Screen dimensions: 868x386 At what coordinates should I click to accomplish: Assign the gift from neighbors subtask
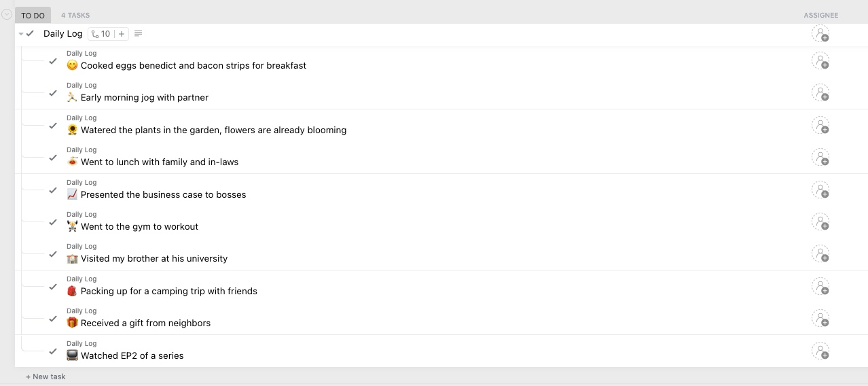(820, 319)
